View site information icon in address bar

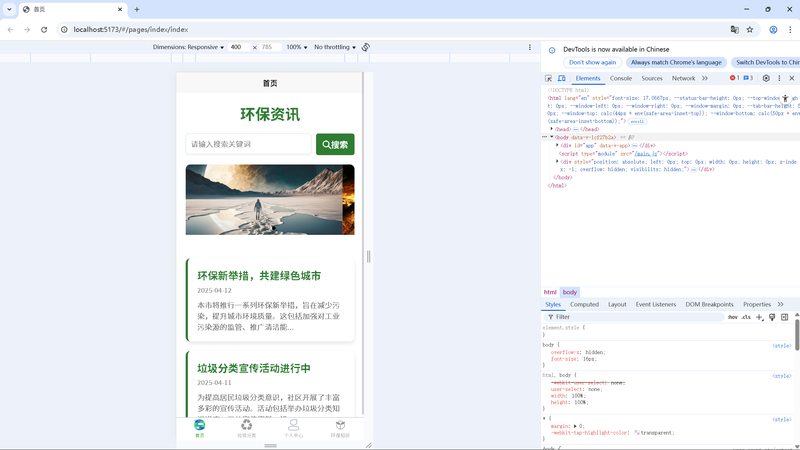64,30
